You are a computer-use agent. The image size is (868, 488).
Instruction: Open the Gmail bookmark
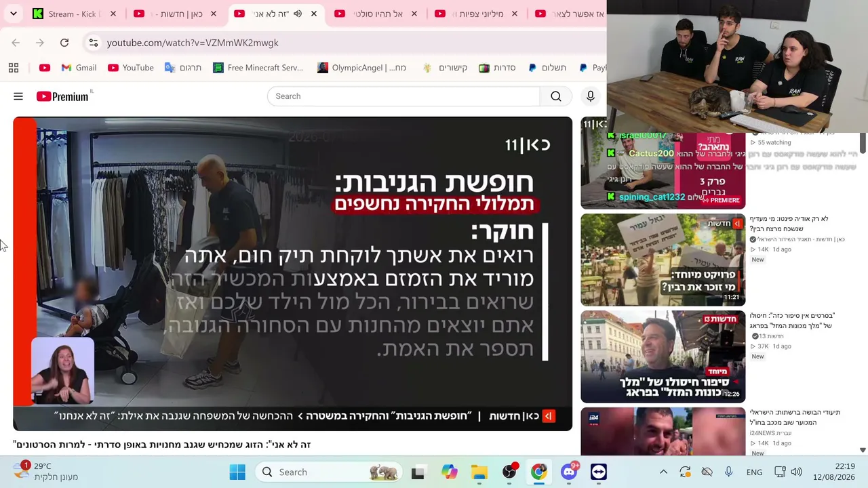[x=79, y=68]
